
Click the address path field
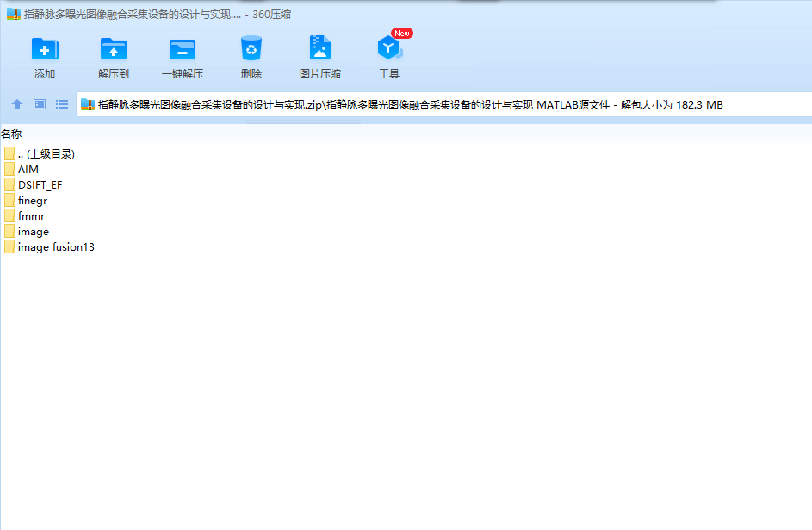(x=444, y=104)
